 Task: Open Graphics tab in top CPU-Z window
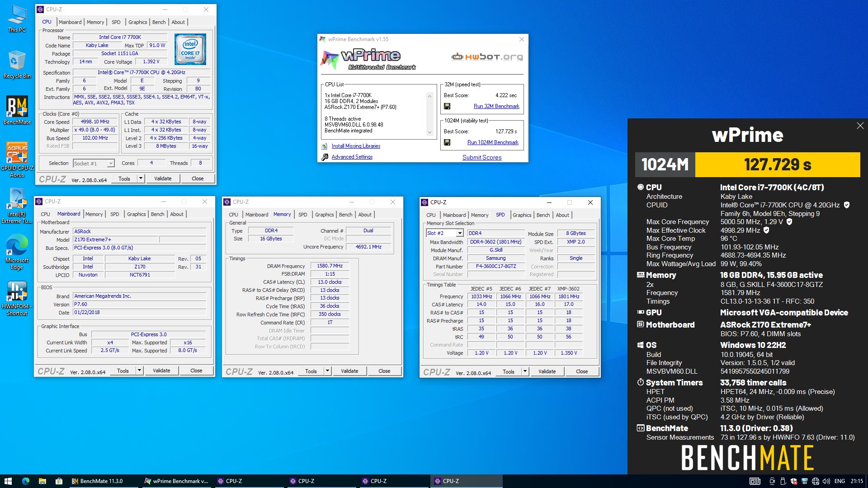click(x=137, y=22)
